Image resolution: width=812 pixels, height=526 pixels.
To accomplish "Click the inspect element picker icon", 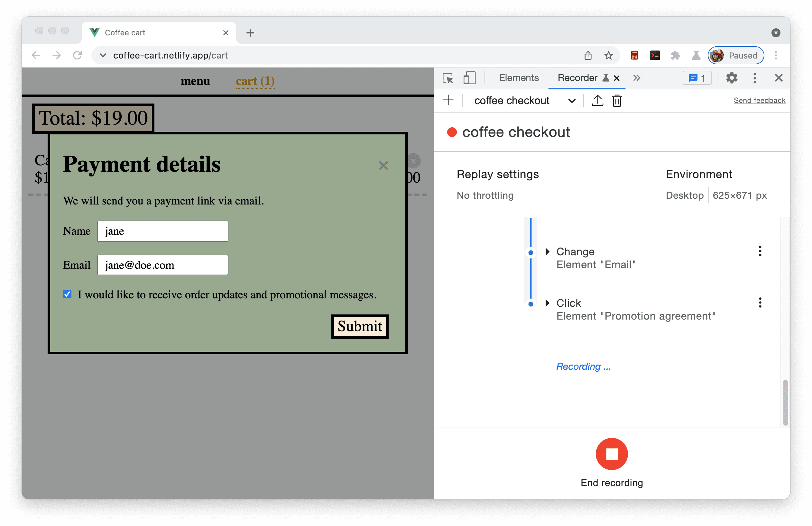I will click(x=448, y=77).
